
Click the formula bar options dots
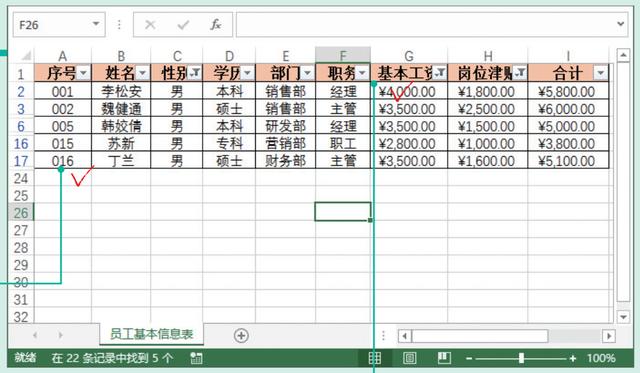pos(119,25)
